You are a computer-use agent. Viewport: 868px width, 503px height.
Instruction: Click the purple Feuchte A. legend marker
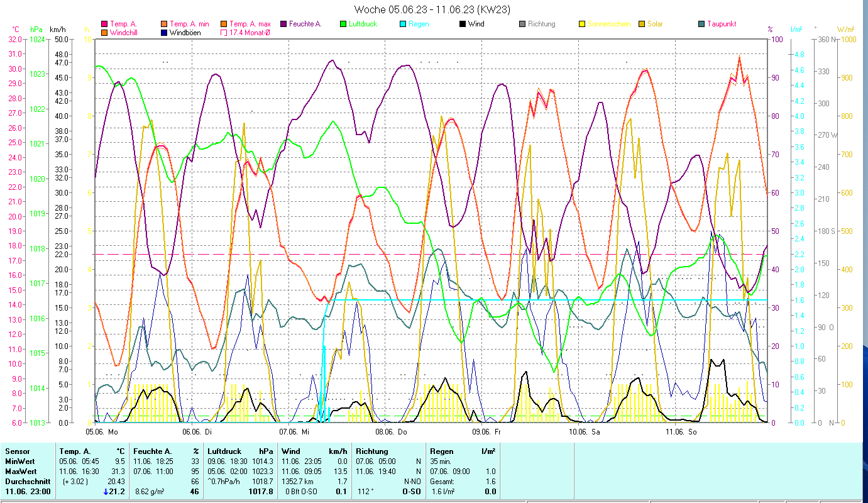[283, 25]
